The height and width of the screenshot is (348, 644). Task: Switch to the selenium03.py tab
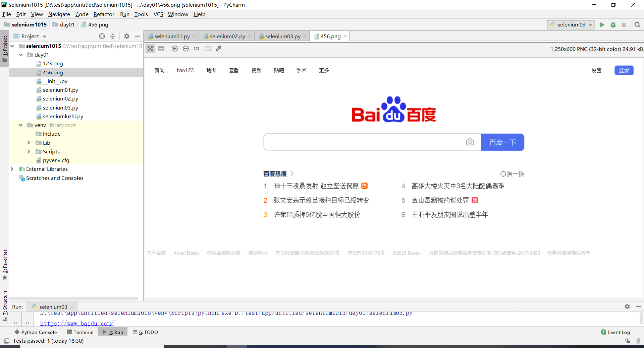coord(282,36)
